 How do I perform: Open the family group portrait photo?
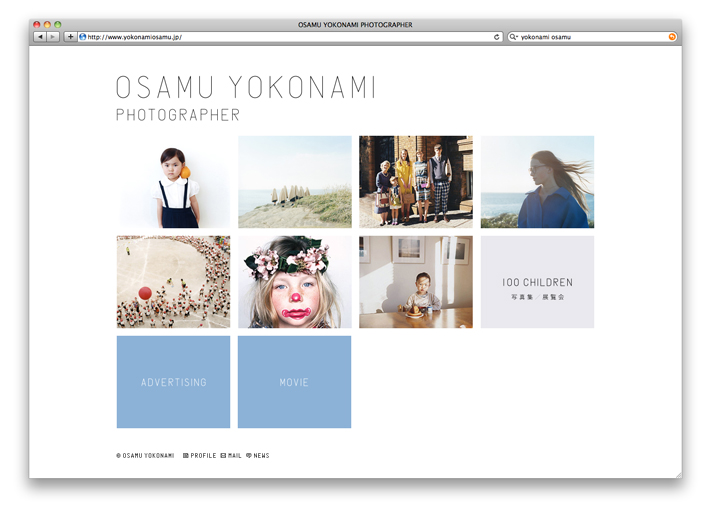click(415, 182)
